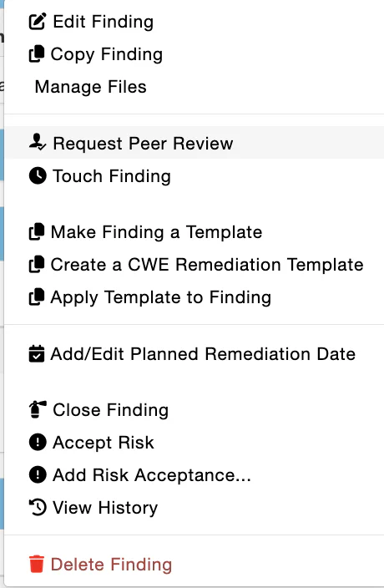Choose Create a CWE Remediation Template
Viewport: 384px width, 588px height.
(x=207, y=265)
